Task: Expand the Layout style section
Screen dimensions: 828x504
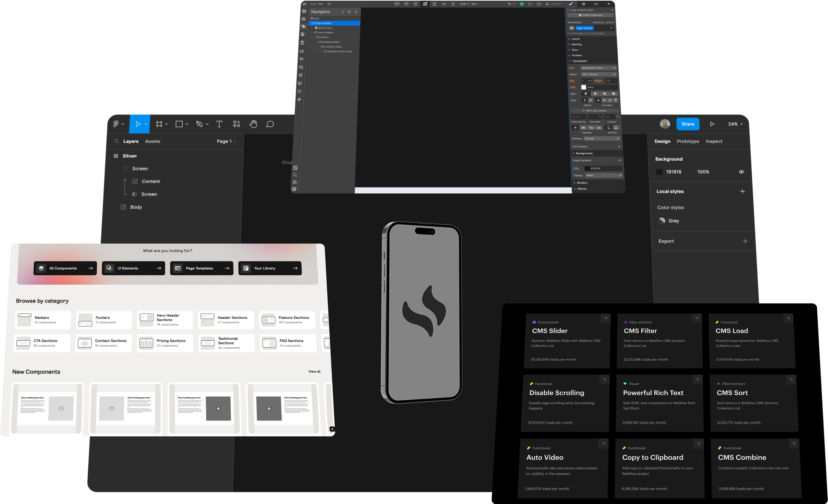Action: pyautogui.click(x=576, y=39)
